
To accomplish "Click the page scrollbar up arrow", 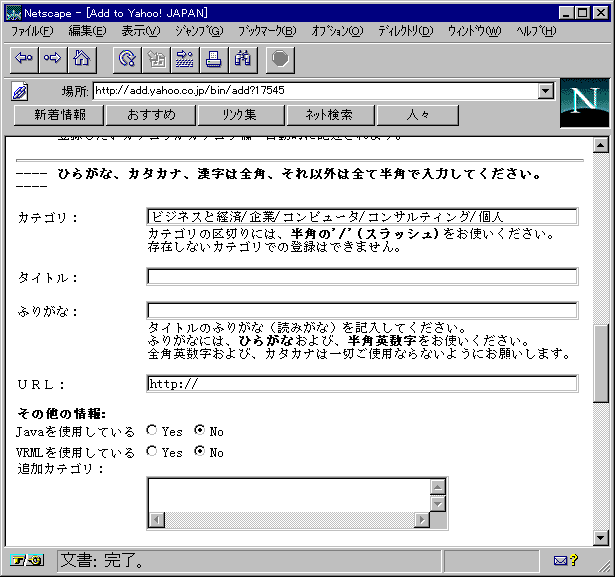I will click(600, 145).
